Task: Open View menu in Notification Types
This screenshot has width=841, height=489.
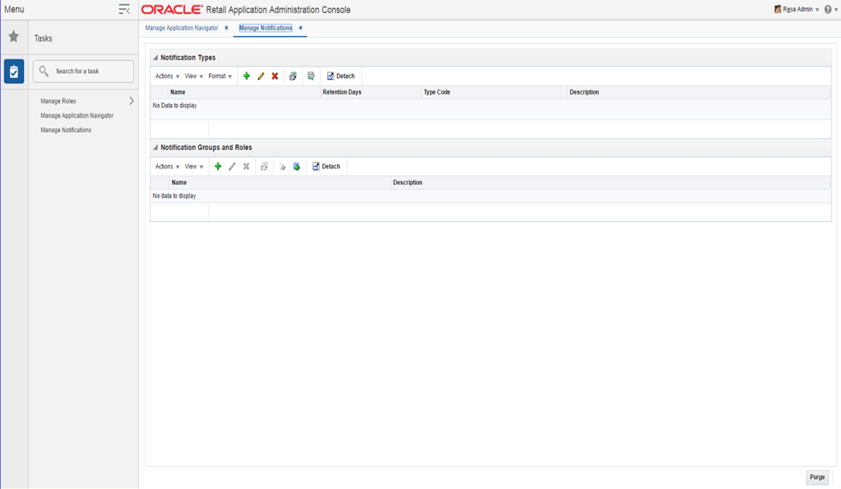Action: 194,76
